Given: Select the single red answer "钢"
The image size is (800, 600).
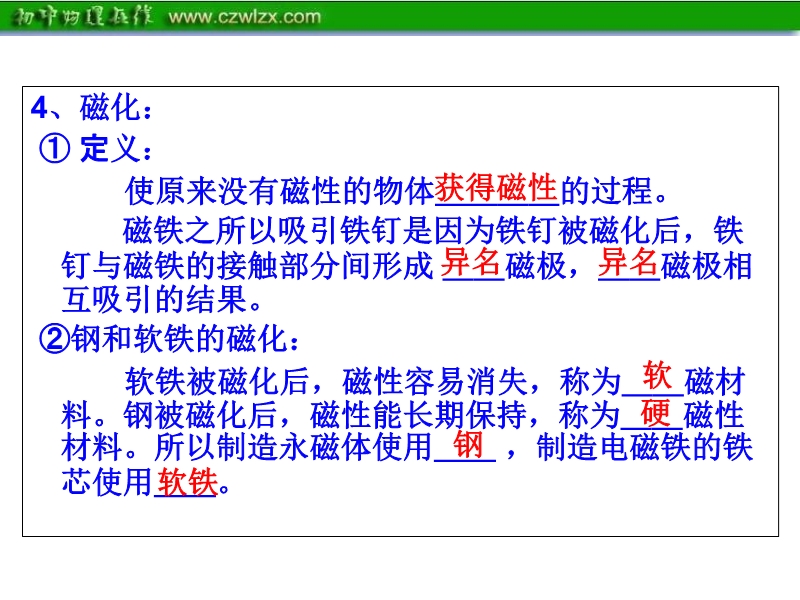Looking at the screenshot, I should [467, 446].
